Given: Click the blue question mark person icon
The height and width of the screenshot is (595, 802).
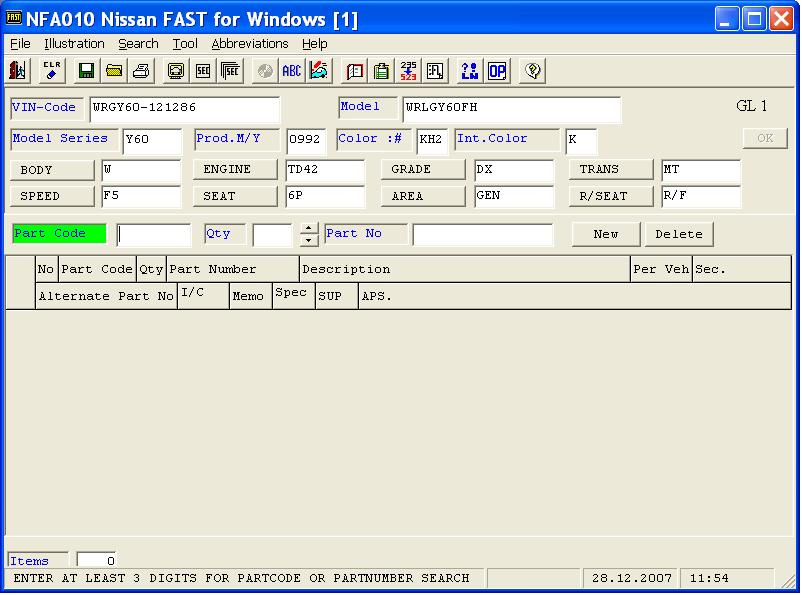Looking at the screenshot, I should coord(469,71).
